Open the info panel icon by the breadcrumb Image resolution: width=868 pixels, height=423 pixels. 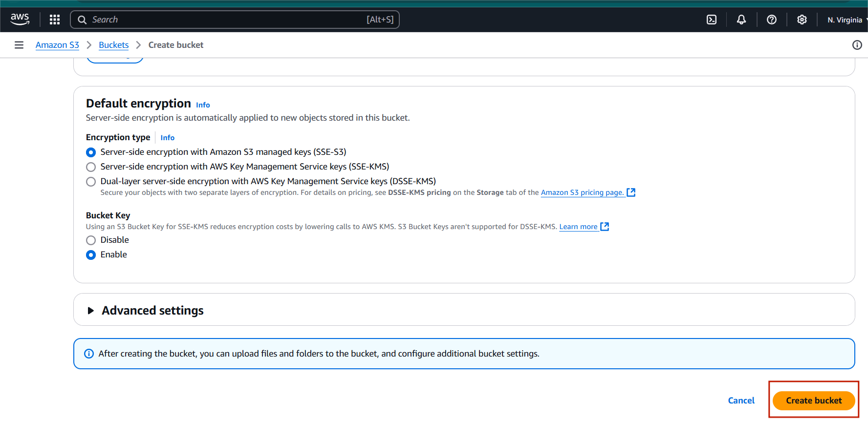coord(857,45)
